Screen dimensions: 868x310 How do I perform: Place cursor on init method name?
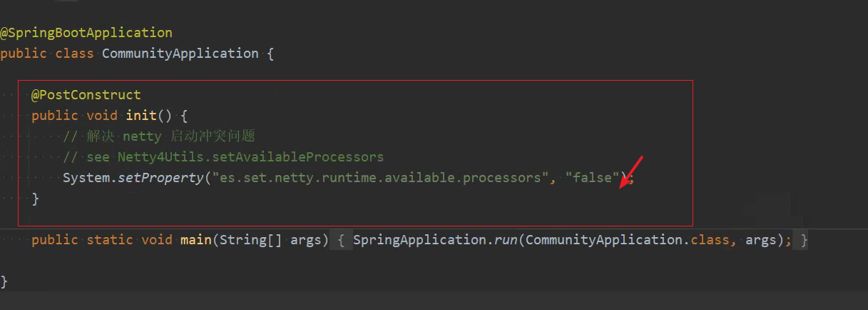click(x=141, y=116)
